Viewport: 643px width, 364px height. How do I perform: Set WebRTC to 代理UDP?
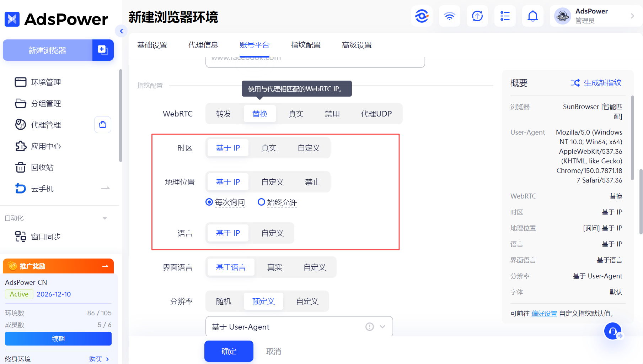pyautogui.click(x=376, y=114)
